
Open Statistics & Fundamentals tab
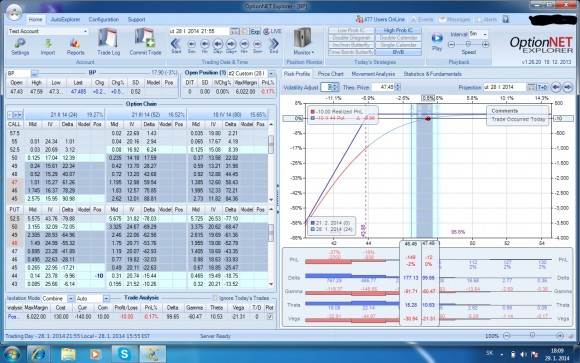click(x=432, y=74)
